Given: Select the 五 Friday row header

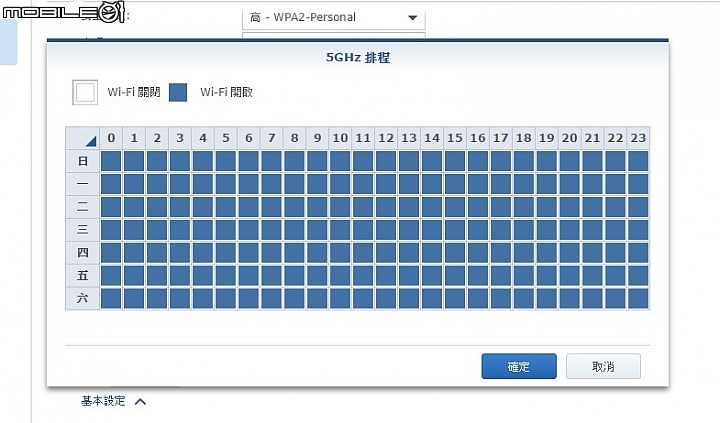Looking at the screenshot, I should pos(83,275).
